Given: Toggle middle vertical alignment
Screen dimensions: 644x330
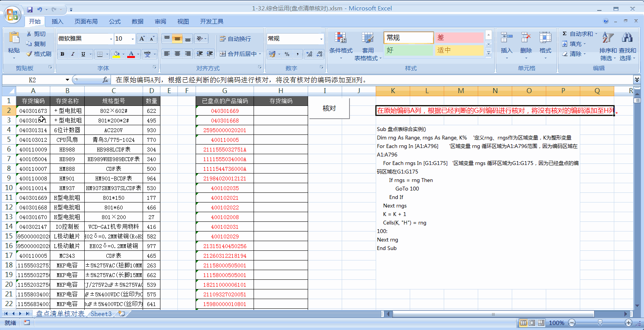Looking at the screenshot, I should (x=177, y=39).
